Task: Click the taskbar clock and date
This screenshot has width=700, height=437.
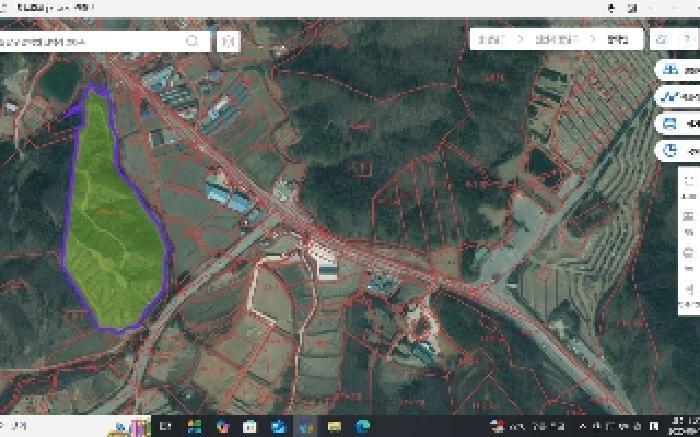Action: (x=684, y=426)
